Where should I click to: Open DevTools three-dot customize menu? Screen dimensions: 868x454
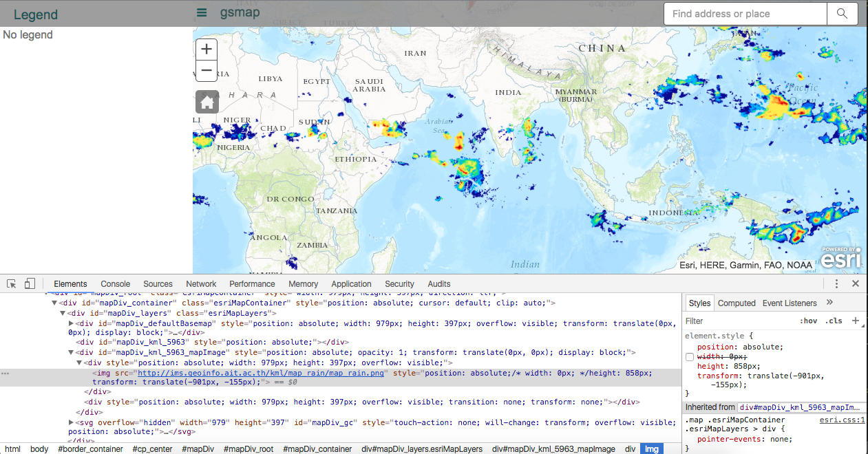point(837,283)
